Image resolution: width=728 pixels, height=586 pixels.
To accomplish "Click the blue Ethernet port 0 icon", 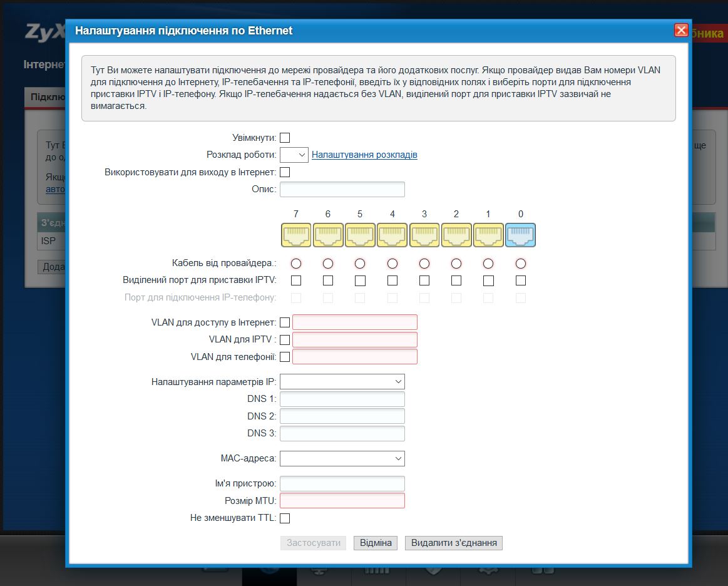I will click(520, 235).
